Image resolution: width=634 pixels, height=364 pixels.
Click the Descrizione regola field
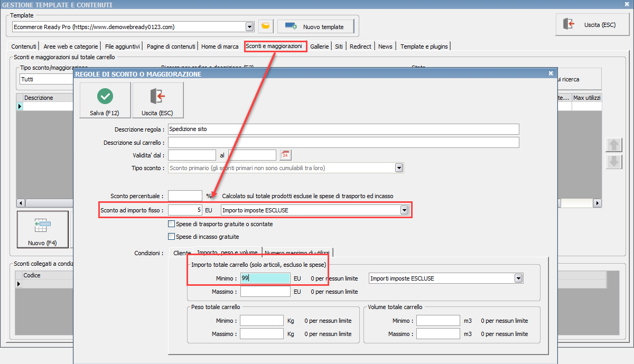point(343,129)
